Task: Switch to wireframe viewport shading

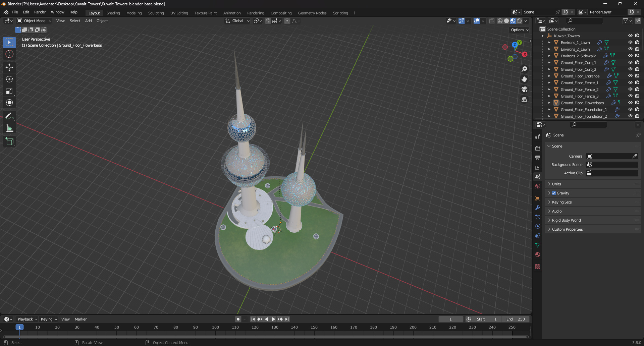Action: point(500,21)
